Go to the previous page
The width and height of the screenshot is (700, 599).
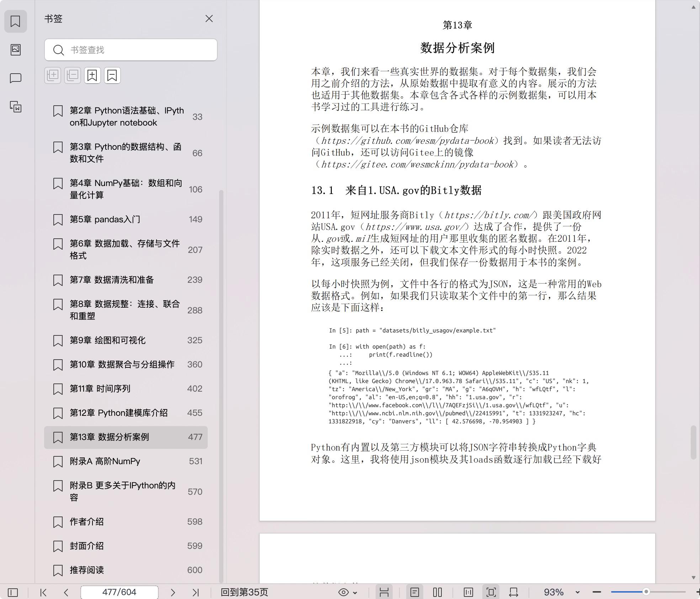point(66,592)
